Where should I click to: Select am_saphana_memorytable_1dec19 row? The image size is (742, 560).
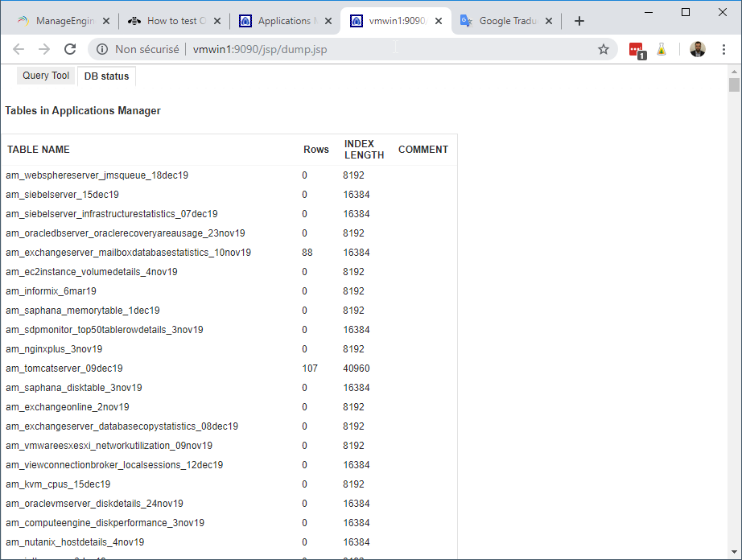pyautogui.click(x=229, y=311)
